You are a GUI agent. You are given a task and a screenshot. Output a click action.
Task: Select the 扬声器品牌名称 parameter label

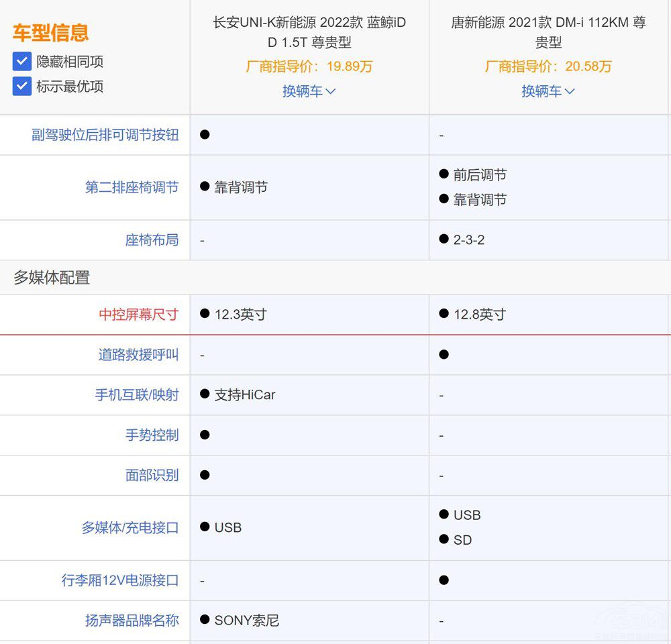pyautogui.click(x=132, y=621)
